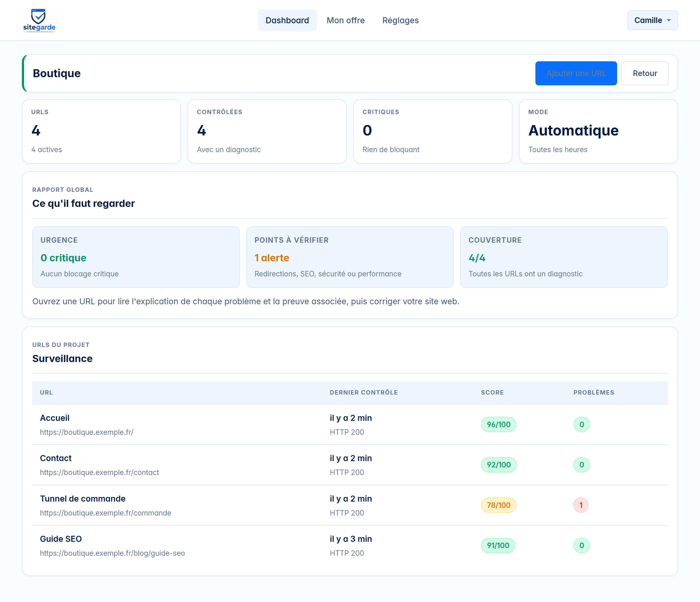The image size is (700, 602).
Task: Click https://boutique.exemple.fr/commande address
Action: (105, 513)
